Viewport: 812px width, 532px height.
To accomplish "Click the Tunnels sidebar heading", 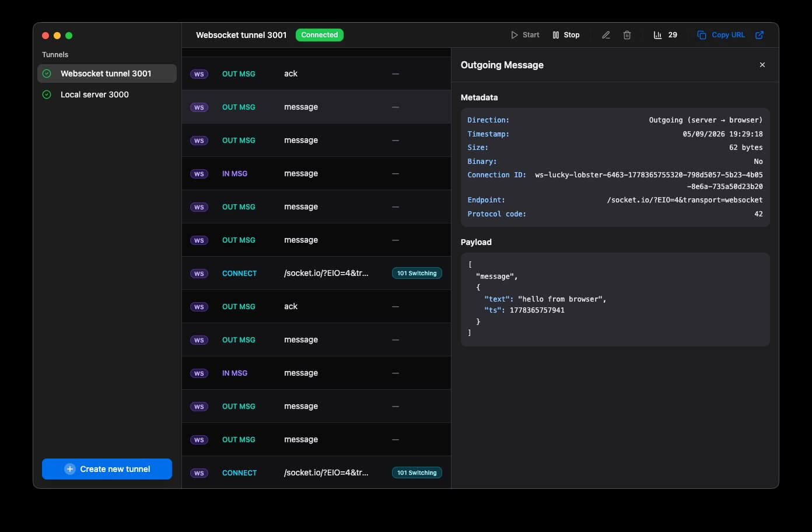I will click(55, 55).
